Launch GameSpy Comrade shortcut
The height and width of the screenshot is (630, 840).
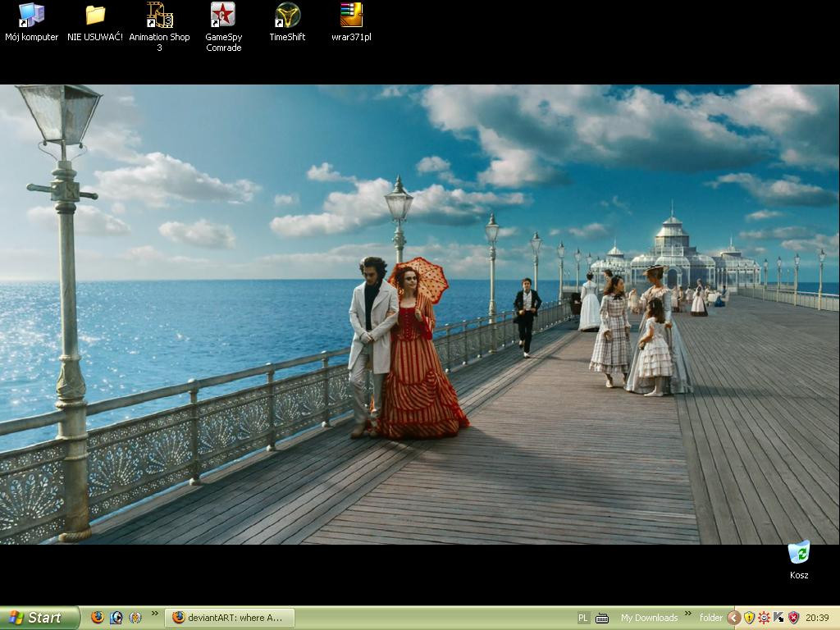pyautogui.click(x=223, y=27)
